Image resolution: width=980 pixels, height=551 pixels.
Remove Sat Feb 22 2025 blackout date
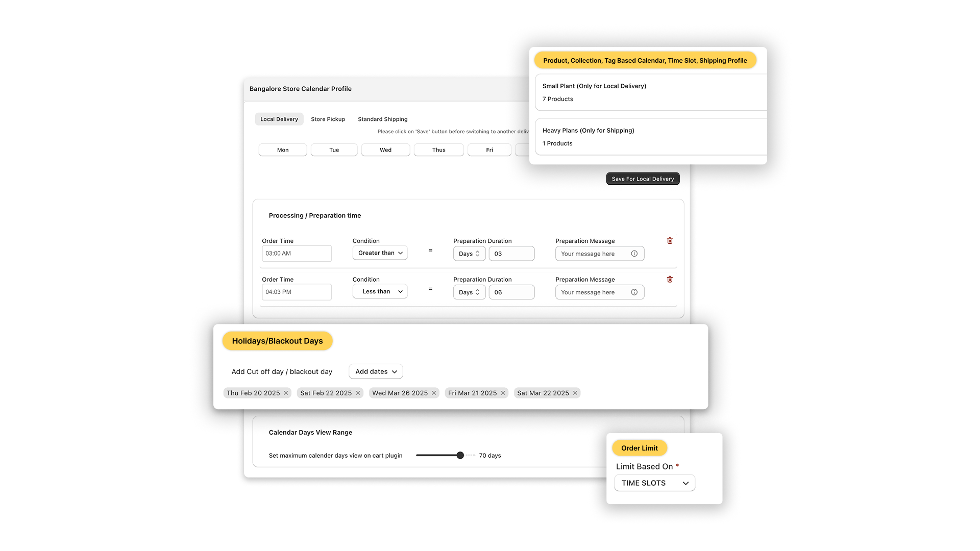point(358,393)
